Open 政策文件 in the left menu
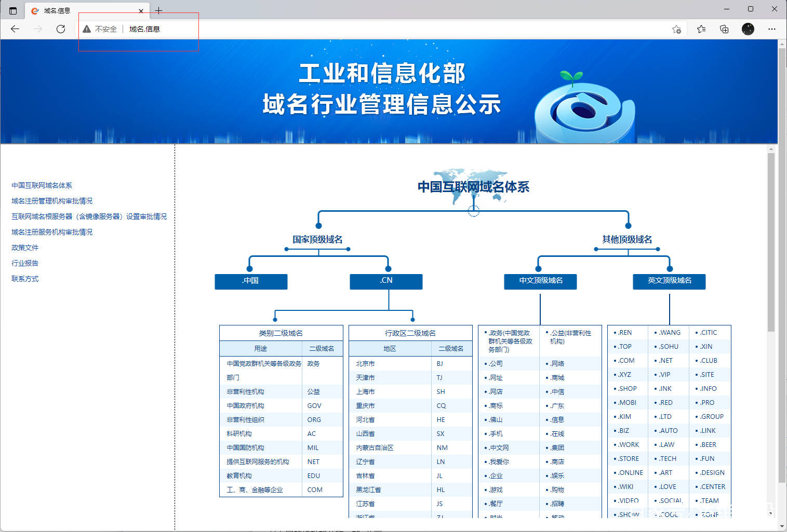787x532 pixels. click(24, 248)
